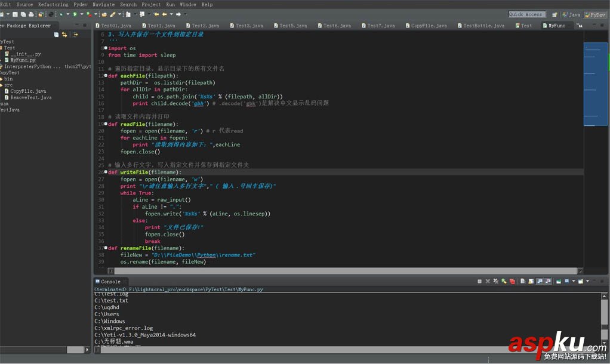Click the Terminate button in the Console
This screenshot has height=364, width=610.
[479, 281]
